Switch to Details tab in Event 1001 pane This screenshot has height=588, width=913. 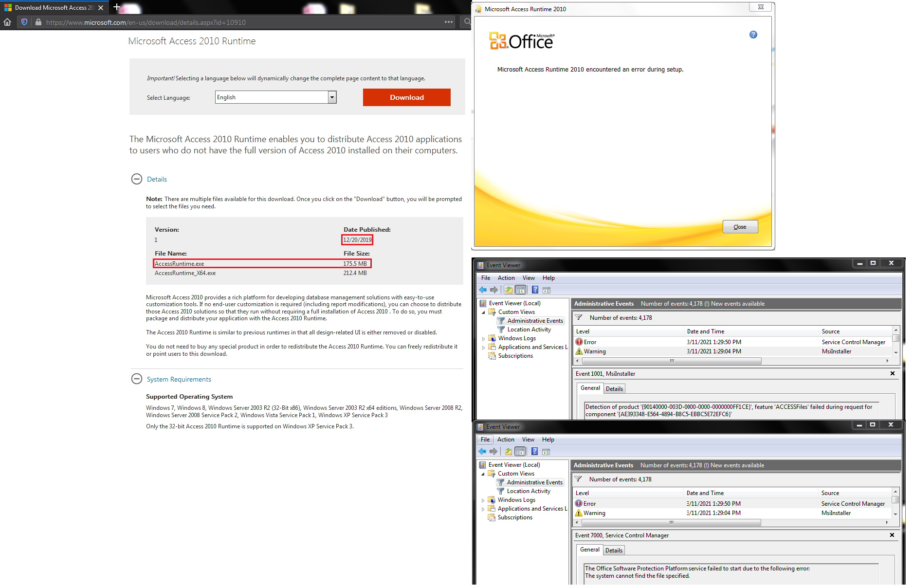(x=614, y=389)
